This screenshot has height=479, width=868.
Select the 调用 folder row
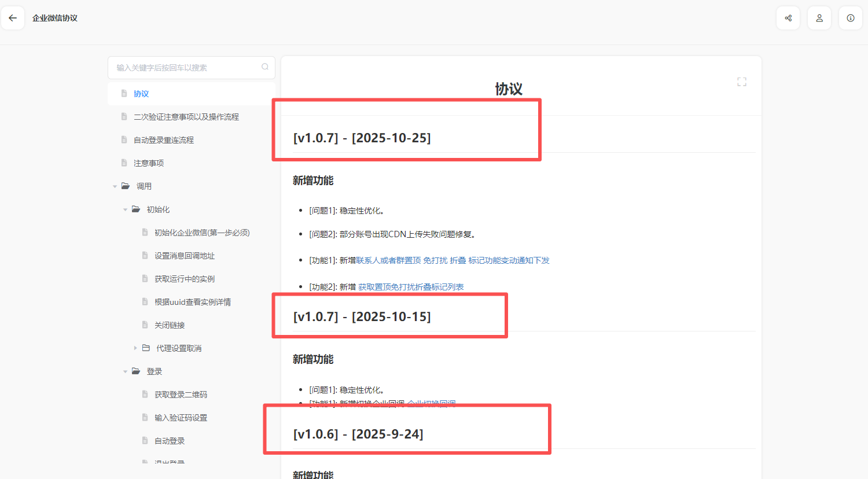(191, 186)
